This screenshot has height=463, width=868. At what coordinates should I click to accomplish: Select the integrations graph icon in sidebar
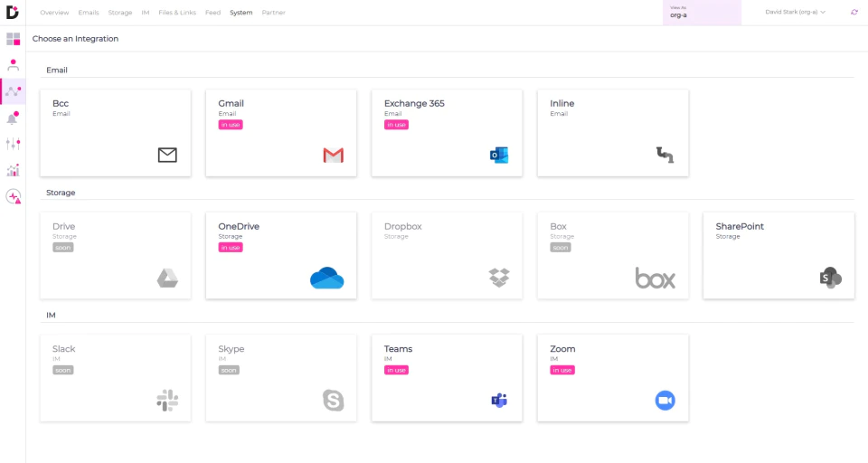[x=14, y=91]
